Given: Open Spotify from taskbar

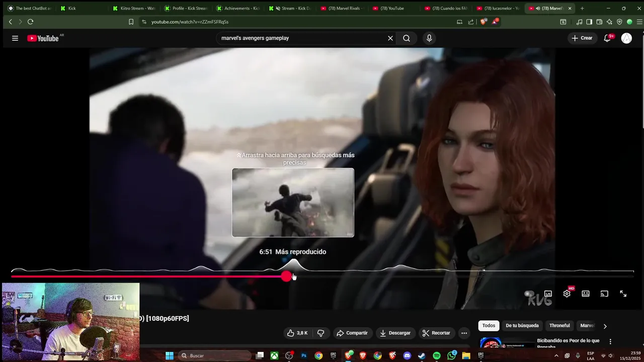Looking at the screenshot, I should click(x=437, y=355).
